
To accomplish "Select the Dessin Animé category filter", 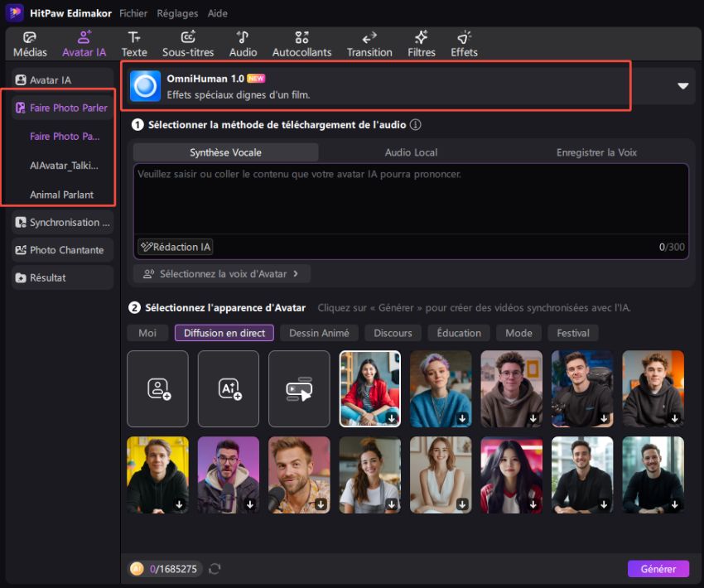I will click(x=319, y=333).
